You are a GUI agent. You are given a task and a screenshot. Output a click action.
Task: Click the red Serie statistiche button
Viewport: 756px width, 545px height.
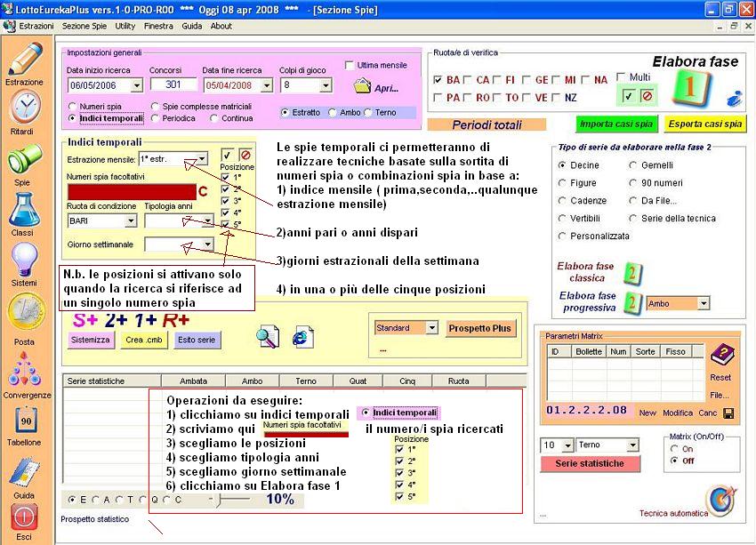tap(590, 463)
